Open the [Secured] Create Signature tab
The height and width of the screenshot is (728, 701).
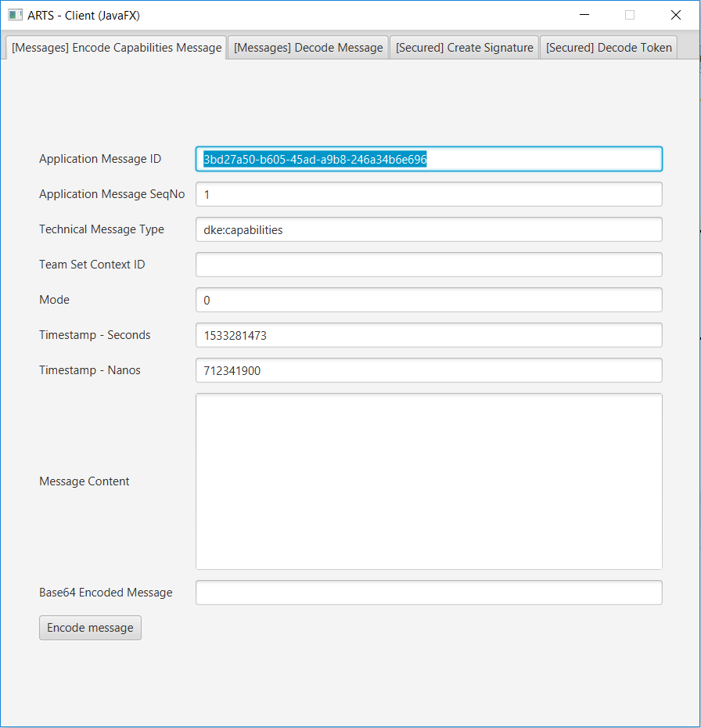pyautogui.click(x=463, y=47)
